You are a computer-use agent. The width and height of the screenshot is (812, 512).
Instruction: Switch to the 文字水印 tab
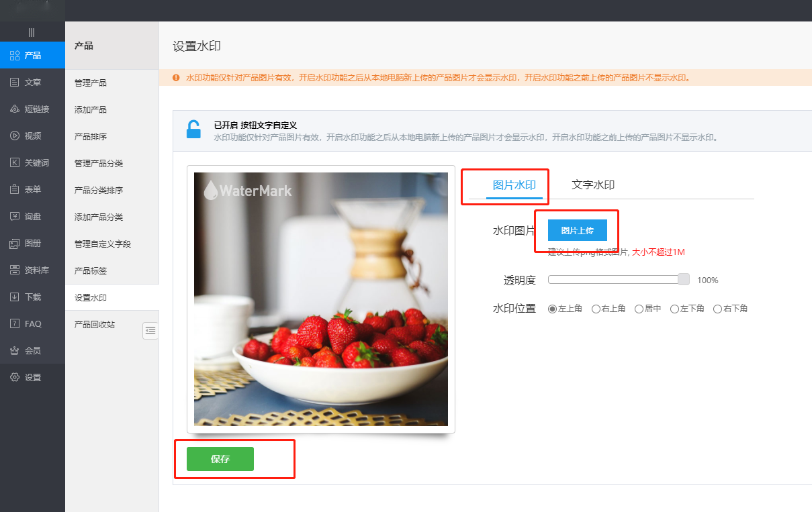point(592,185)
